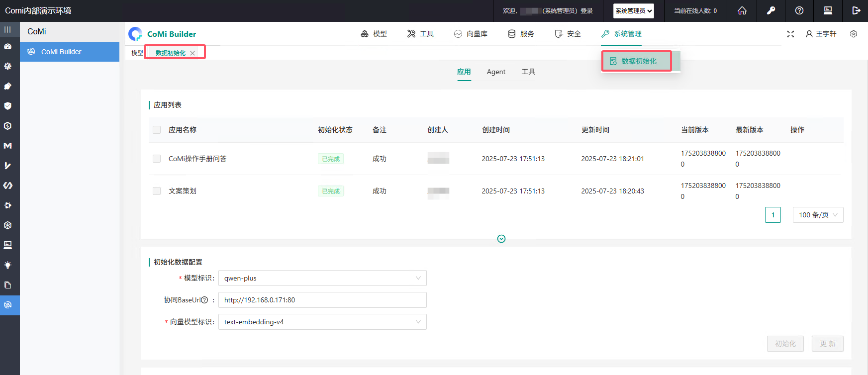Open the settings gear icon

coord(854,34)
